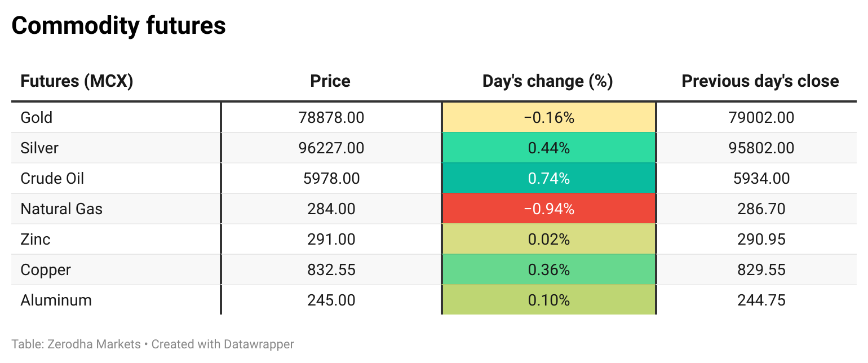This screenshot has height=363, width=868.
Task: Select the Aluminum row label
Action: coord(56,300)
